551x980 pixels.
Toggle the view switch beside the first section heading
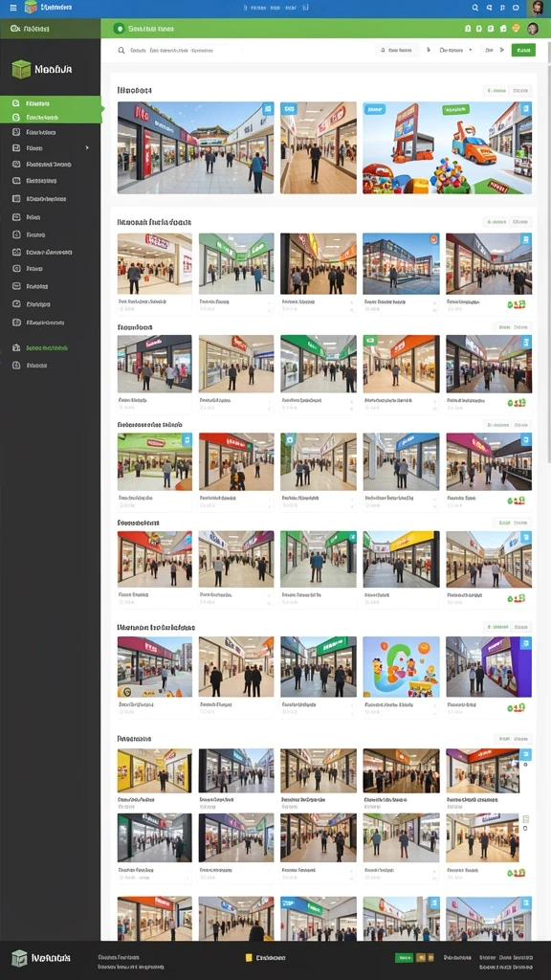(x=507, y=91)
